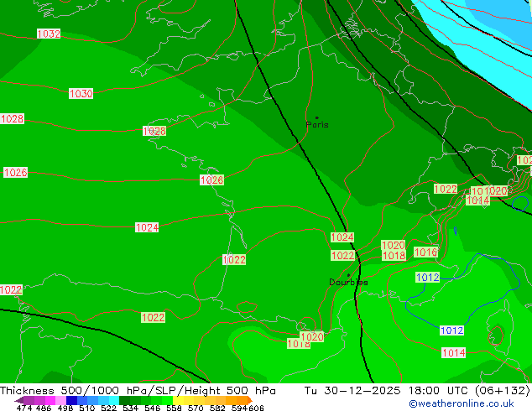Click the Dourbies city dot marker
Image resolution: width=532 pixels, height=411 pixels.
[x=348, y=275]
